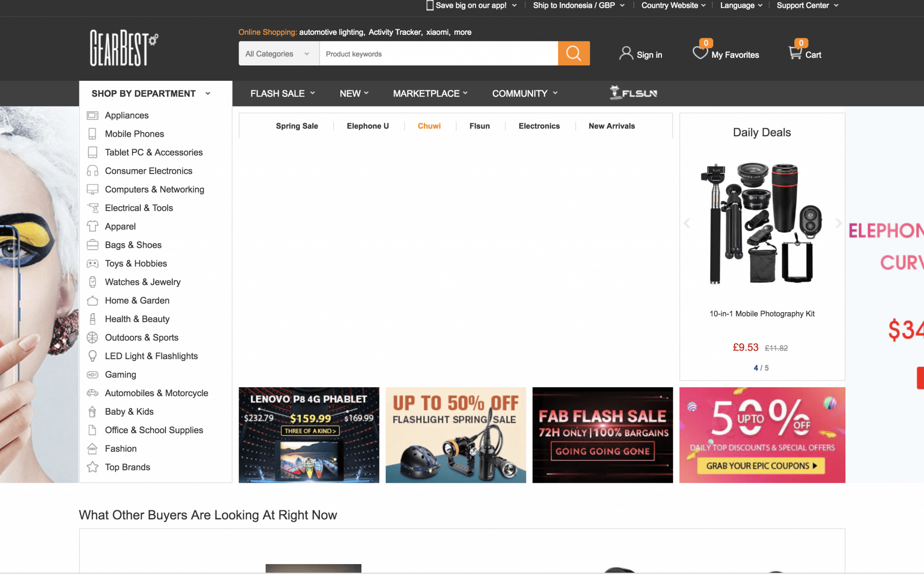Click the Mobile Phones category text
This screenshot has height=574, width=924.
[x=134, y=134]
